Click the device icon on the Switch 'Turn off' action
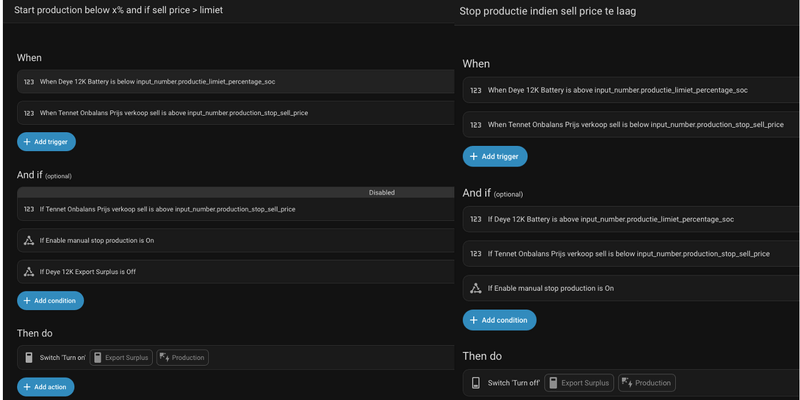800x400 pixels. 476,383
